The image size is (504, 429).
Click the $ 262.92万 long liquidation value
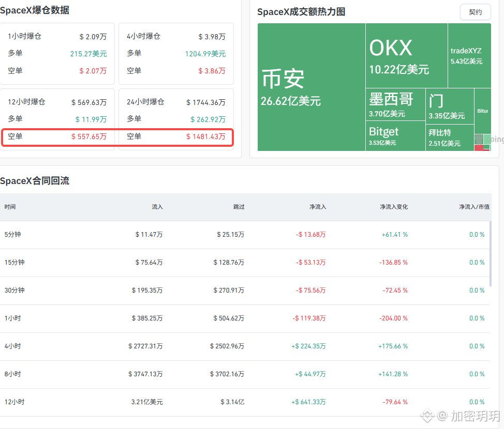click(x=208, y=119)
